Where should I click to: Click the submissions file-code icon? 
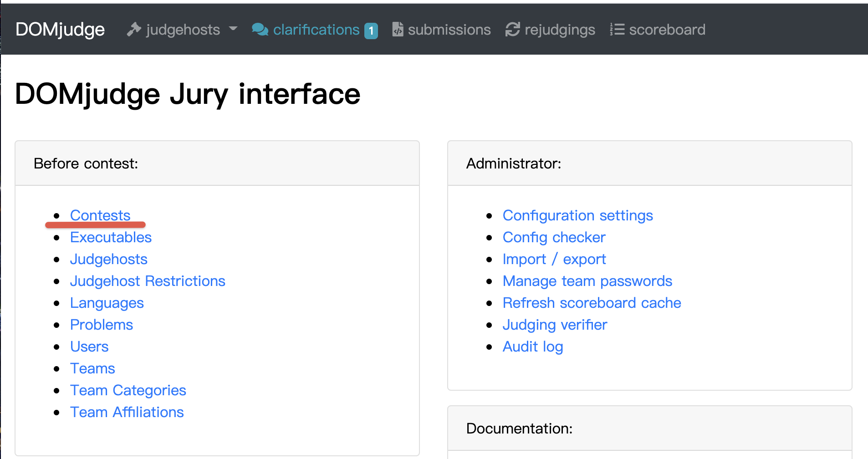pyautogui.click(x=398, y=30)
